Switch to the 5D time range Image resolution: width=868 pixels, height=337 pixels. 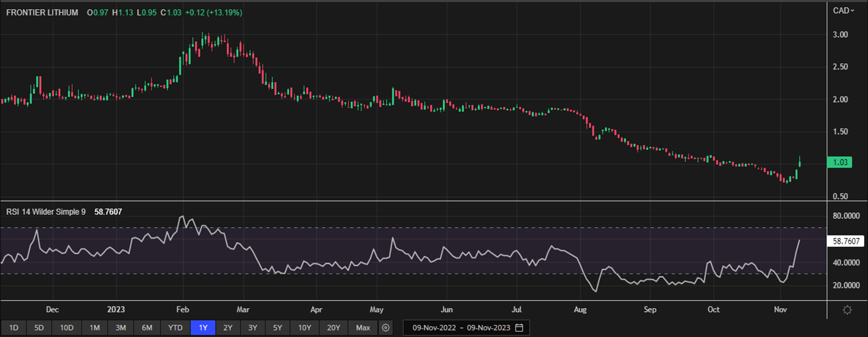(39, 328)
